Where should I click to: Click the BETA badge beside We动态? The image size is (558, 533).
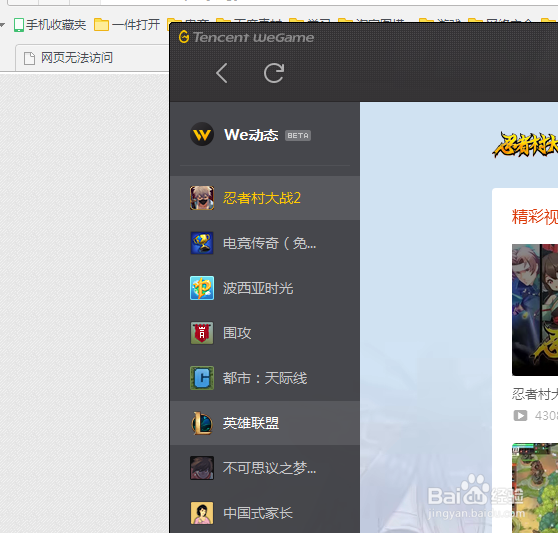[298, 136]
